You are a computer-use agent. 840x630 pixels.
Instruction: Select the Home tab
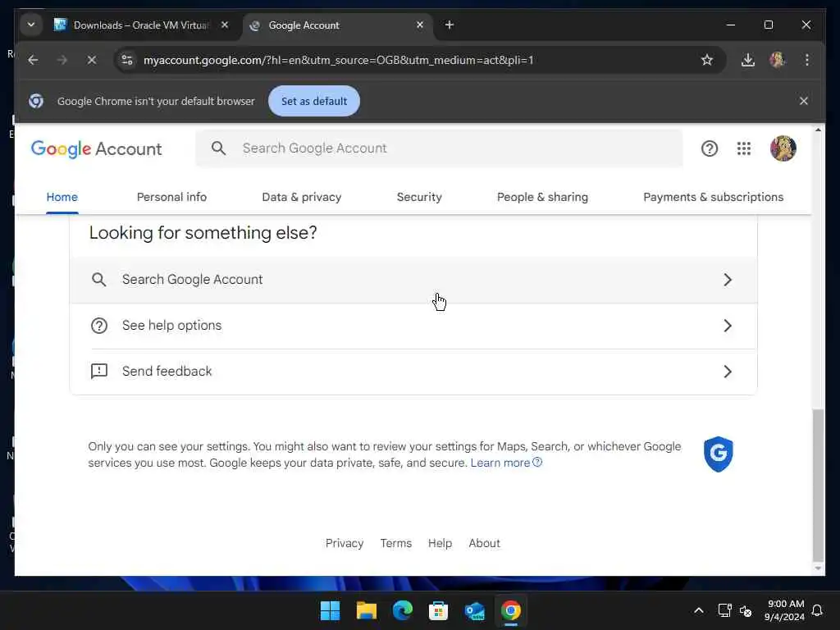coord(62,197)
